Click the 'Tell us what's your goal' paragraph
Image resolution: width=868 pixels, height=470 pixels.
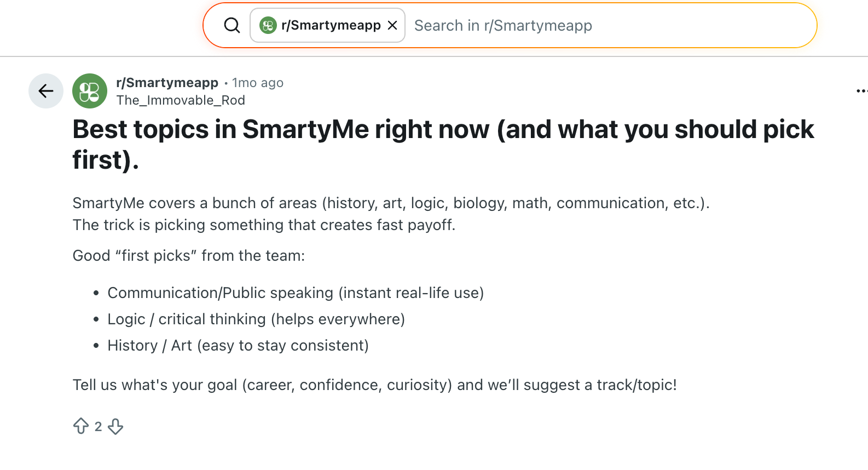pyautogui.click(x=374, y=385)
